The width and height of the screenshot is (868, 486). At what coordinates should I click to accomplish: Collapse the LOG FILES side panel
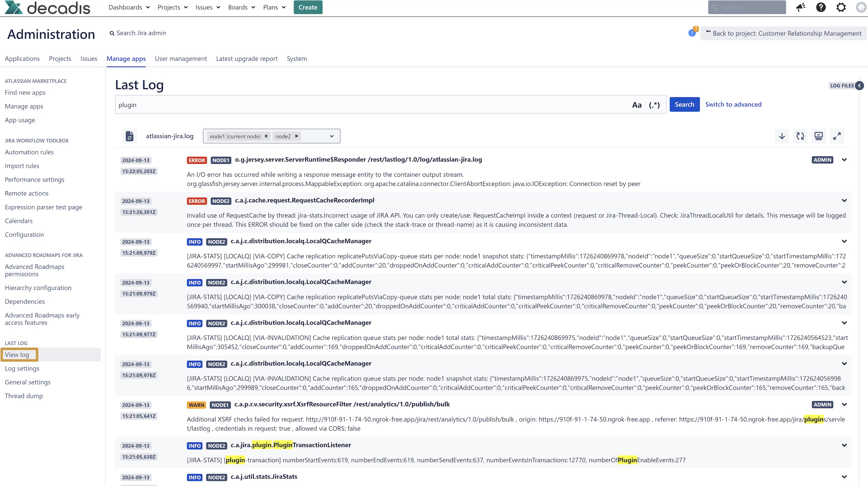(859, 86)
